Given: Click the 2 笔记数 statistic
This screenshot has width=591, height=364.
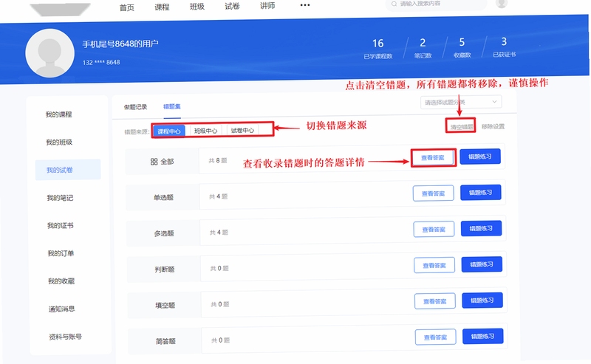Looking at the screenshot, I should click(x=423, y=48).
